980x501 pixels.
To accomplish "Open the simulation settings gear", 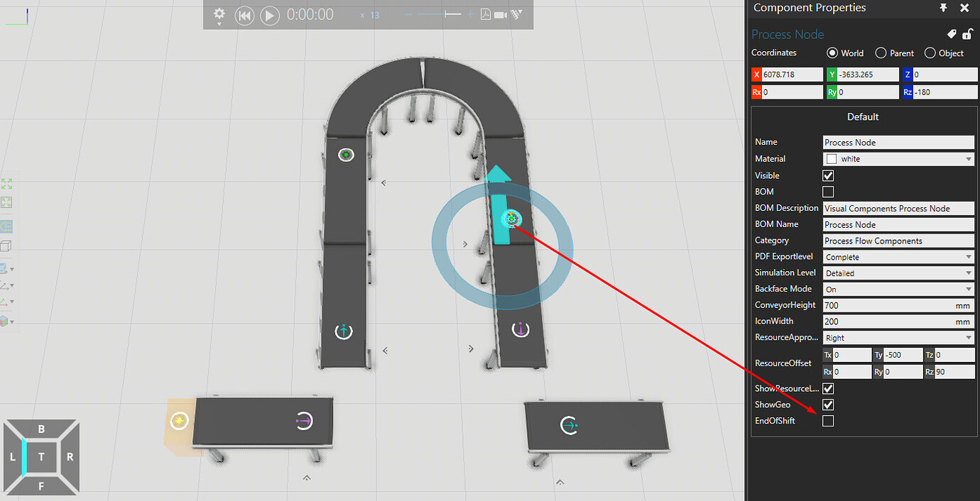I will tap(219, 15).
